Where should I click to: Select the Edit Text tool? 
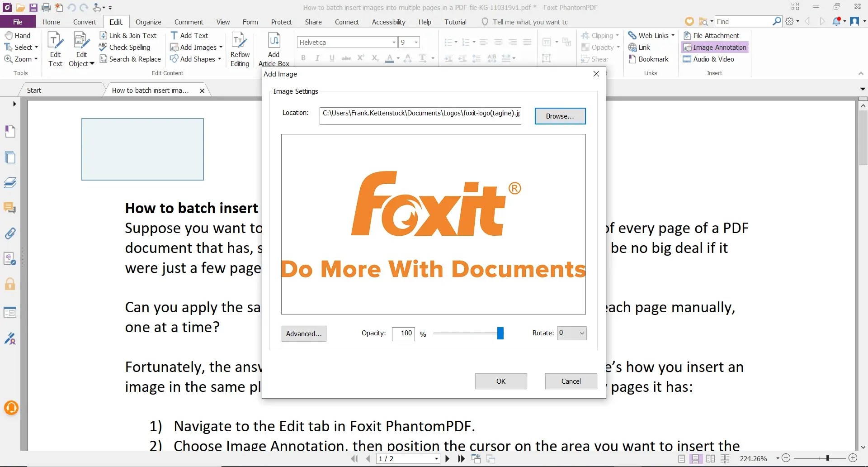pos(55,48)
